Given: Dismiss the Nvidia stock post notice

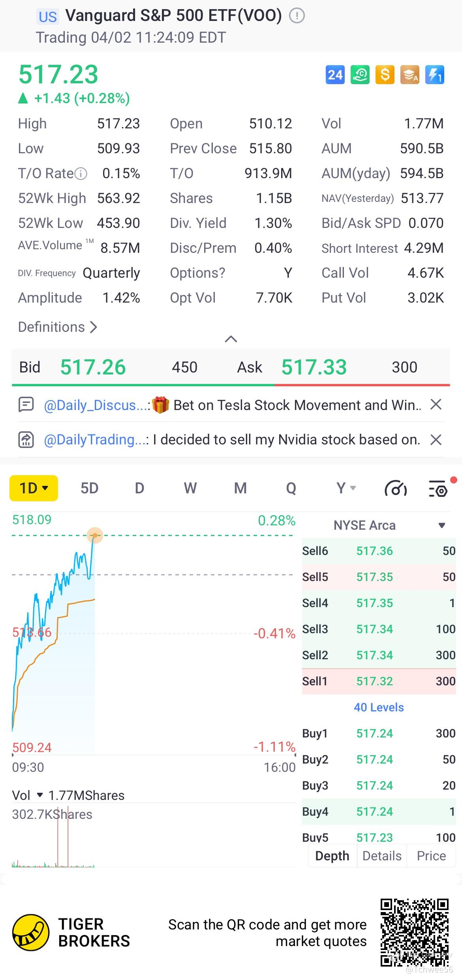Looking at the screenshot, I should tap(436, 440).
